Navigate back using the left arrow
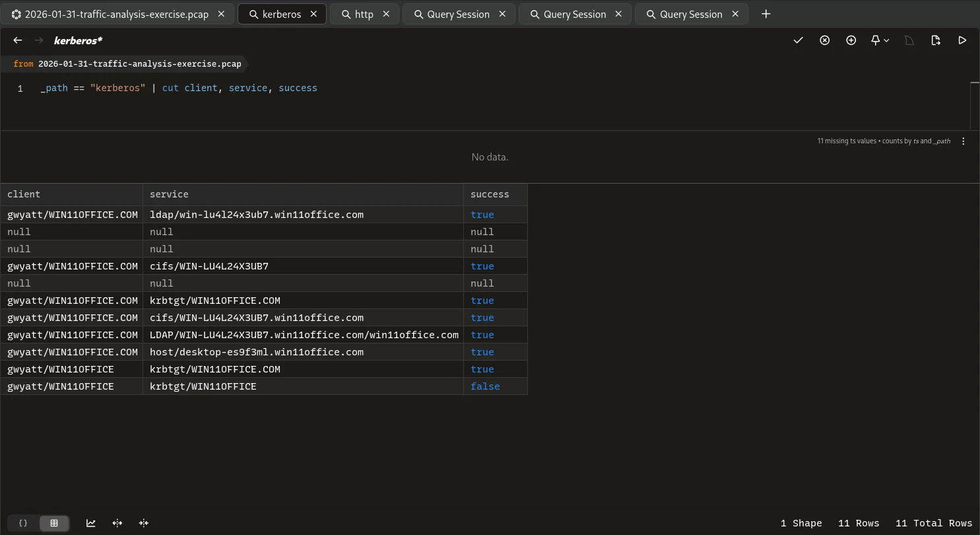980x535 pixels. click(17, 40)
